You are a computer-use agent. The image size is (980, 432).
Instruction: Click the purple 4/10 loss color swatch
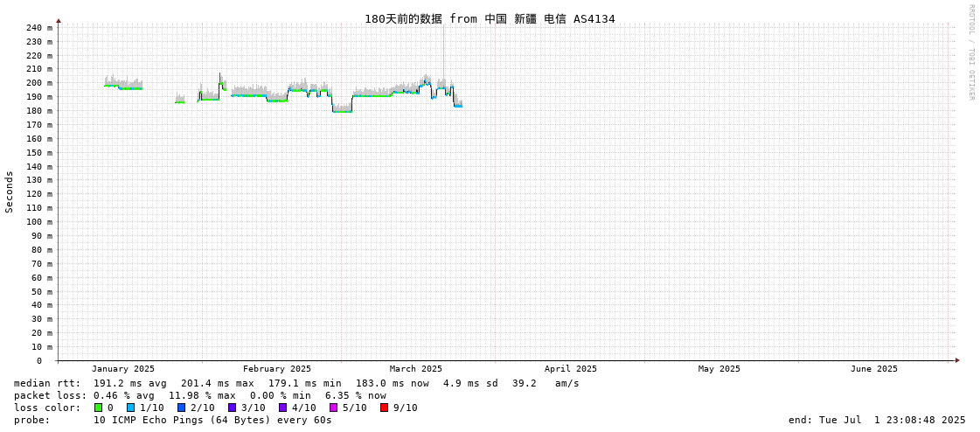282,408
